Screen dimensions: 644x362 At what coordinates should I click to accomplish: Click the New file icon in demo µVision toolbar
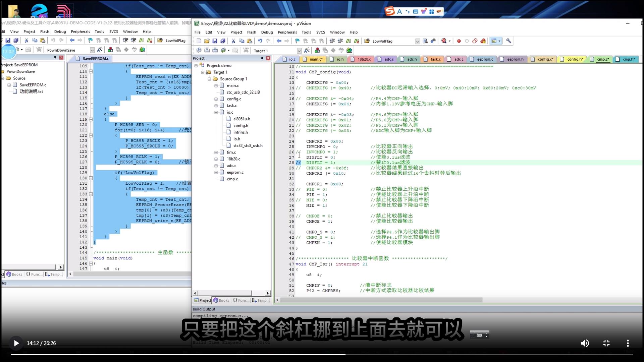point(199,41)
